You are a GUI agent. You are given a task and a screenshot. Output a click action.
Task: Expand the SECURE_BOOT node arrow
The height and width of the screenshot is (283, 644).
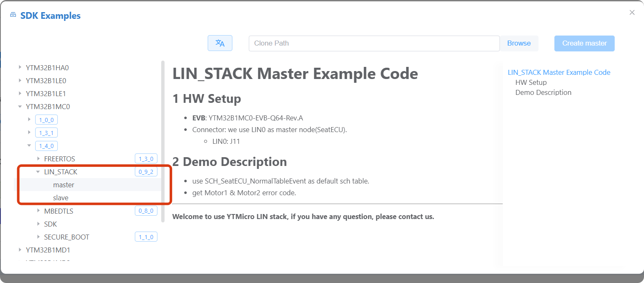coord(38,237)
